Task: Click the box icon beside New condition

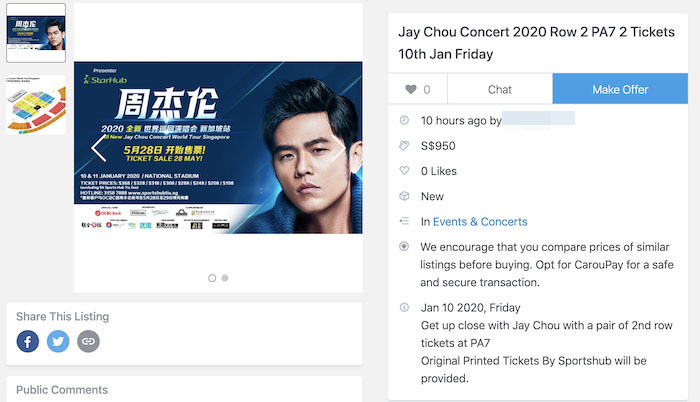Action: click(404, 196)
